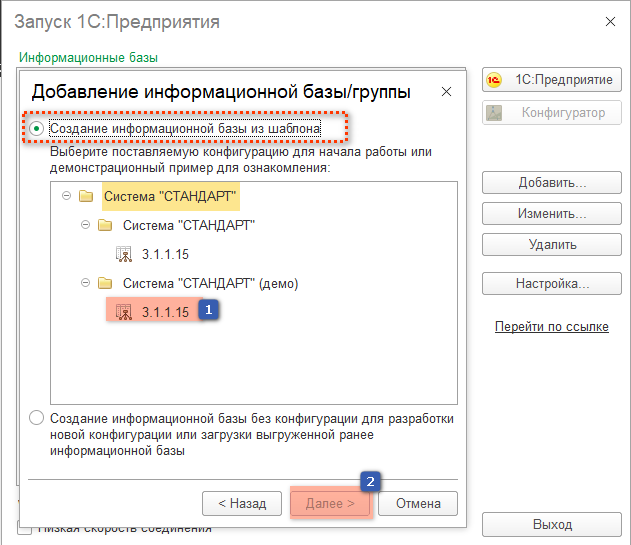Close the Добавление информационной базы dialog
The image size is (631, 545).
[446, 92]
